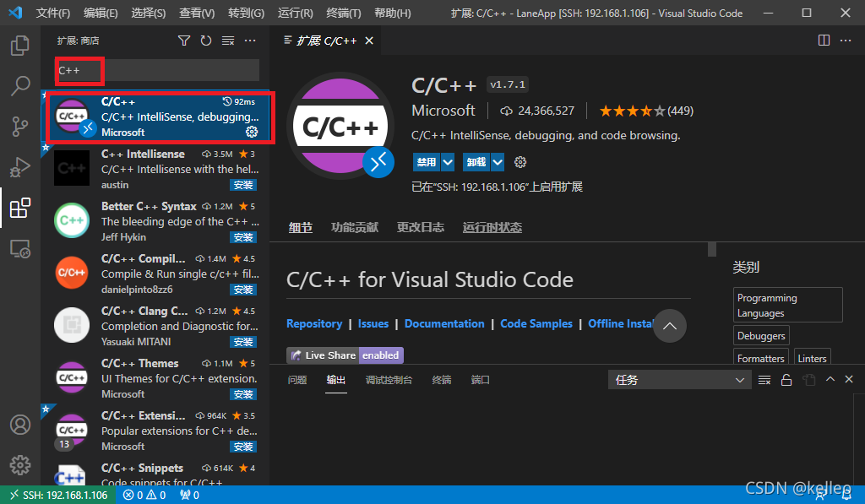
Task: Open the Issues link
Action: point(373,323)
